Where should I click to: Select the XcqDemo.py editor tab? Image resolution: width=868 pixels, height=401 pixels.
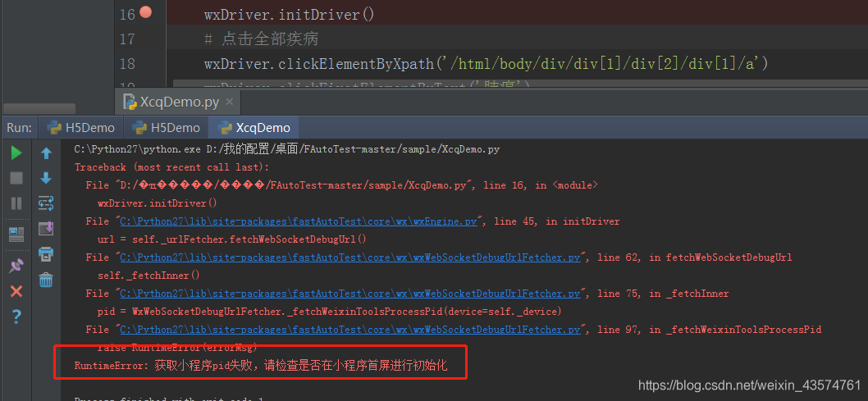(179, 103)
